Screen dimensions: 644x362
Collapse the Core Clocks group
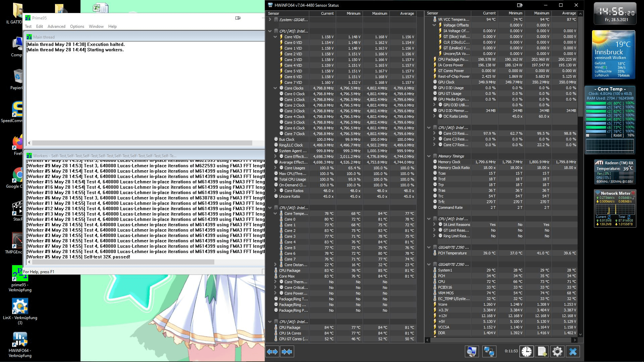coord(275,88)
